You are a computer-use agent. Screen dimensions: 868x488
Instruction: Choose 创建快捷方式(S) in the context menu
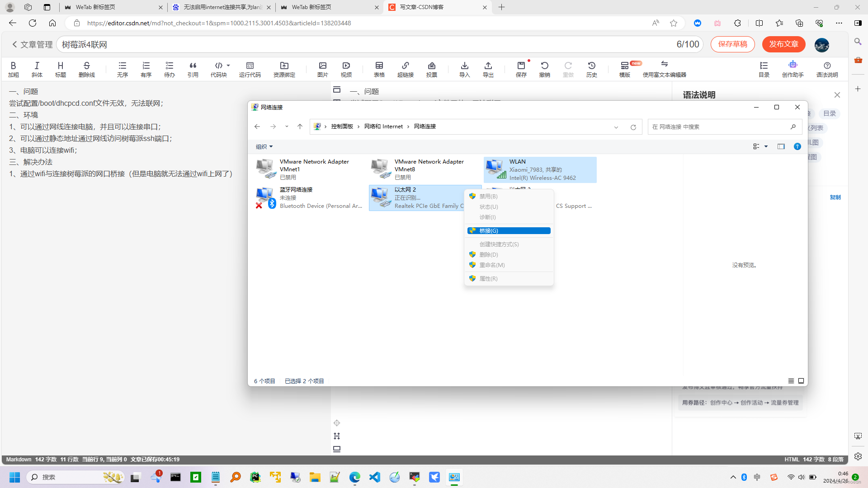pos(509,244)
